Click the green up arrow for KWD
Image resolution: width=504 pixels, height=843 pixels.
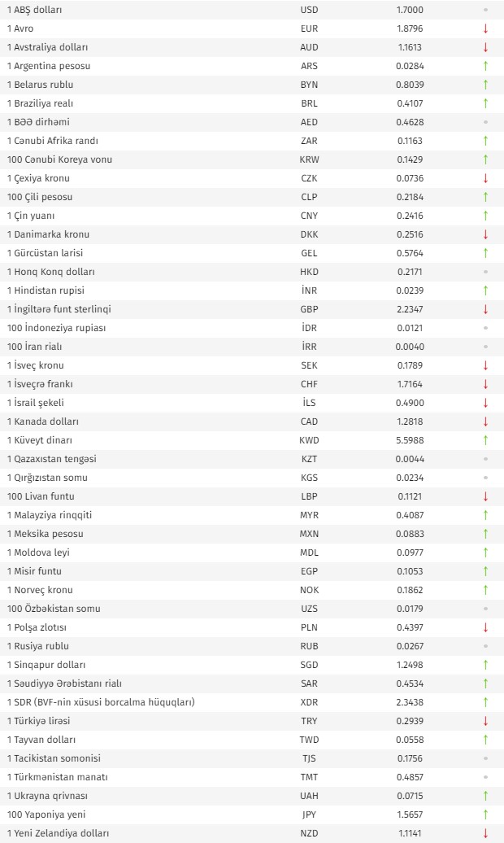click(x=486, y=440)
